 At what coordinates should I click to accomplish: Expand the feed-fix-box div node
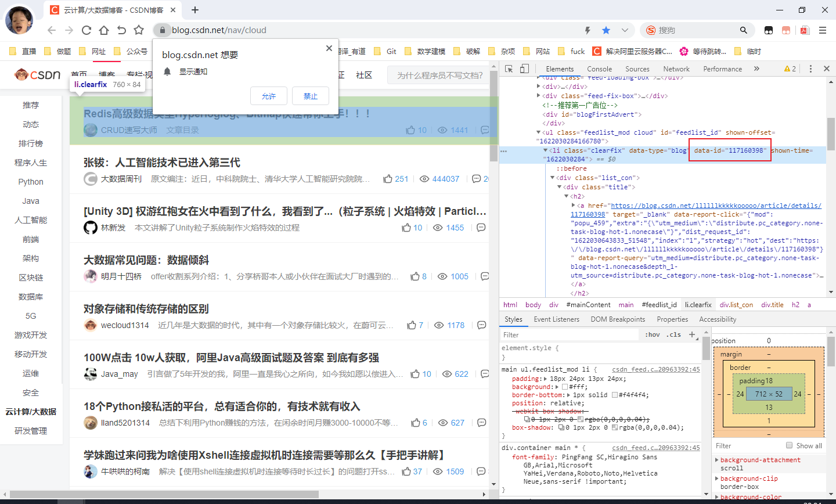pyautogui.click(x=539, y=96)
